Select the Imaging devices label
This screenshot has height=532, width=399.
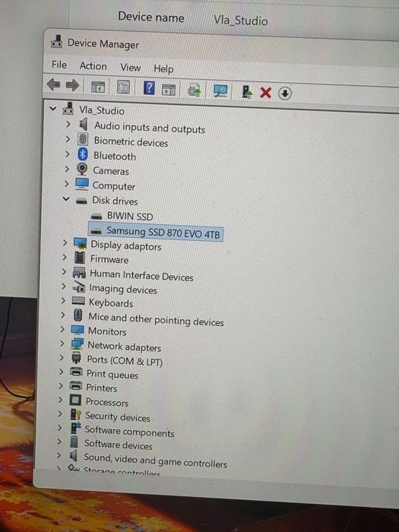click(123, 290)
